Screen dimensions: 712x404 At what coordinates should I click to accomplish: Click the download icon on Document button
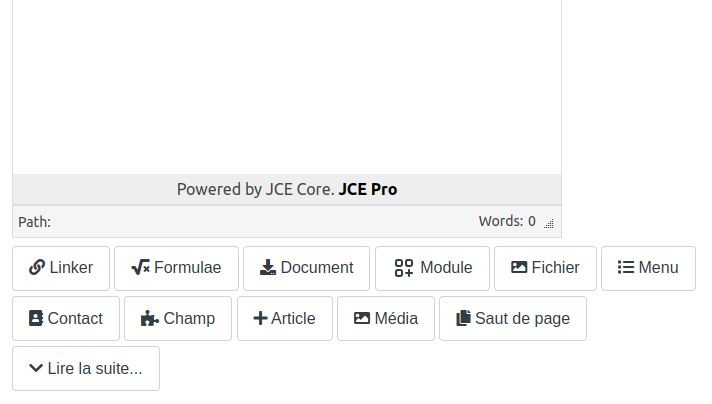point(268,268)
